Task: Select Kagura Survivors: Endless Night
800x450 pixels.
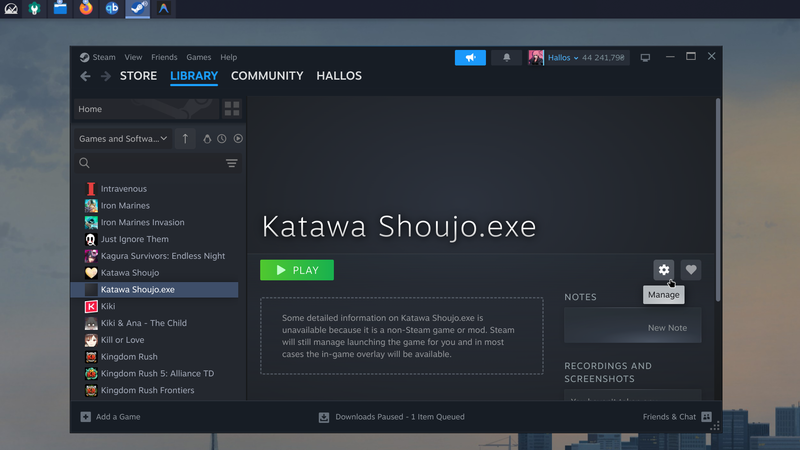Action: coord(155,256)
